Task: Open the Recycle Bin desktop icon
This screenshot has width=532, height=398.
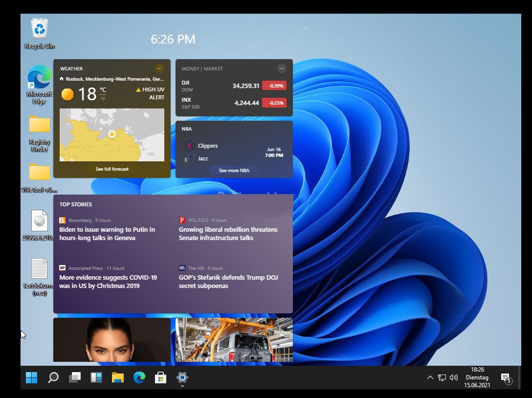Action: (x=39, y=34)
